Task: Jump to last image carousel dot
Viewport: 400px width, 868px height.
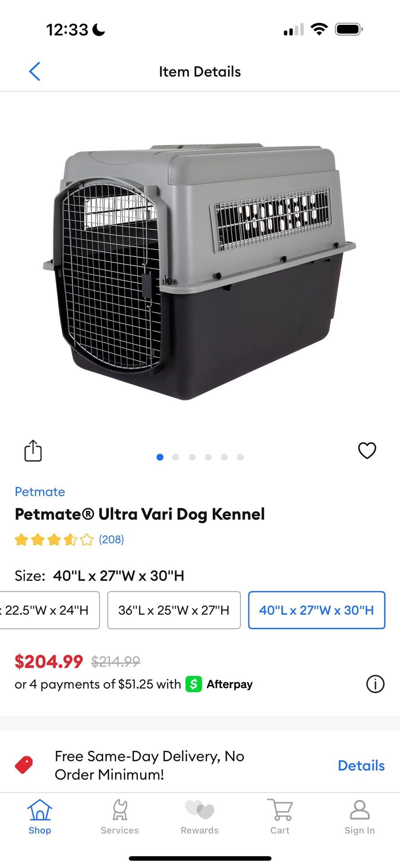Action: coord(240,457)
